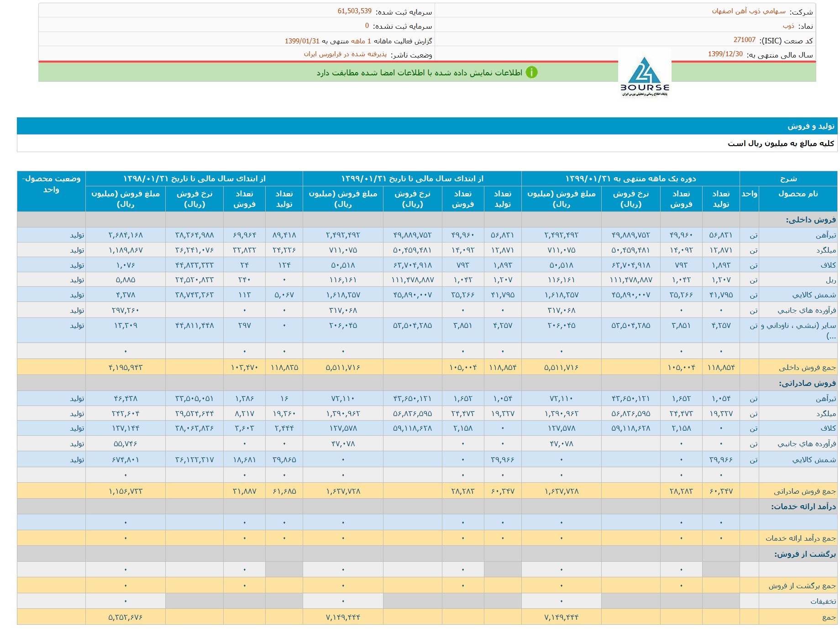Click the green signed-information confirmation message

(419, 73)
